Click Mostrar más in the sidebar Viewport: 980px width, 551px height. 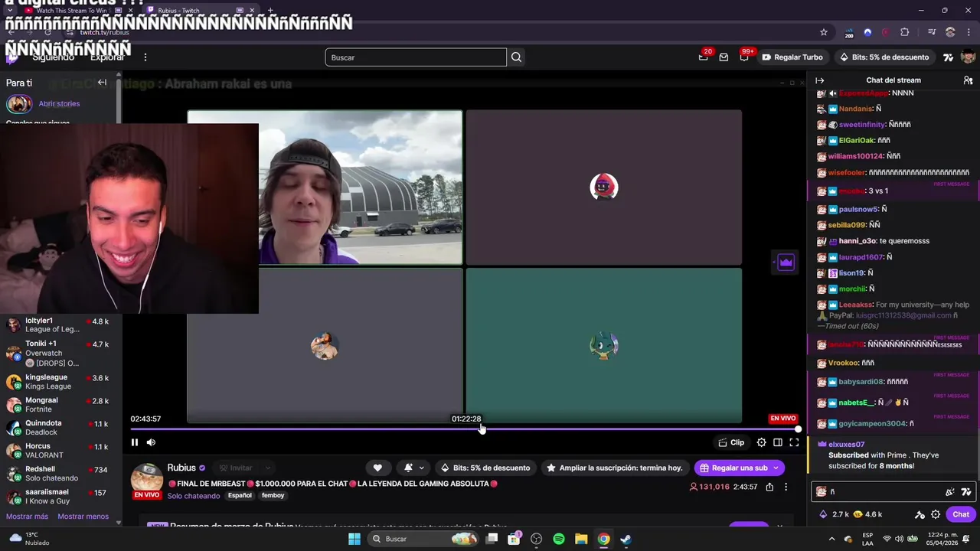coord(27,517)
